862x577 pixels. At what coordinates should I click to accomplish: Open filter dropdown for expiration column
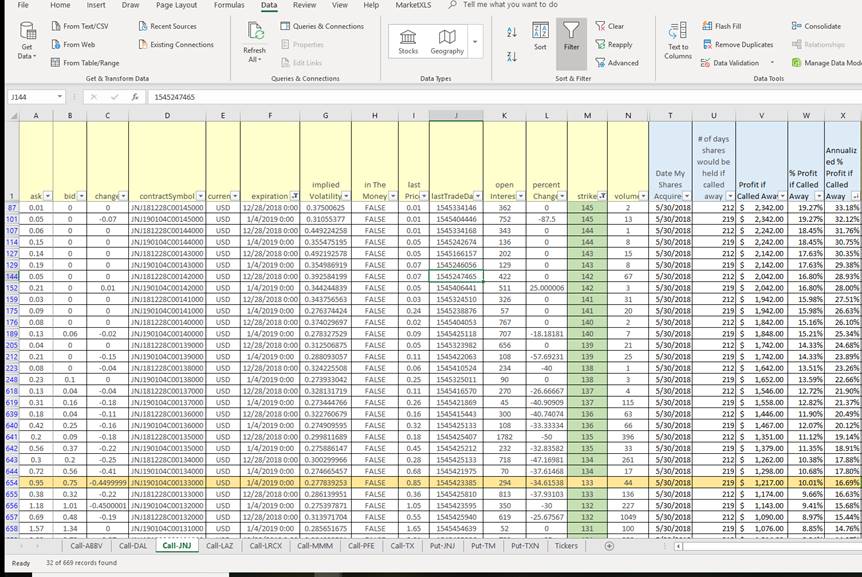295,196
